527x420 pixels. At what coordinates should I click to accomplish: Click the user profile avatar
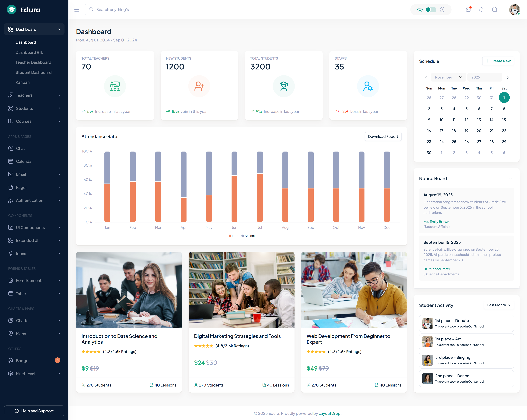(514, 9)
